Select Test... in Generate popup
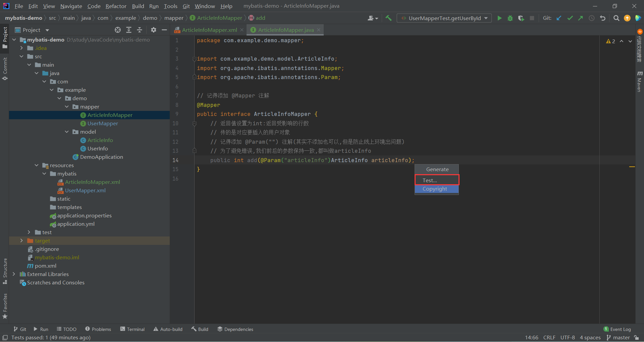The height and width of the screenshot is (342, 644). coord(437,180)
